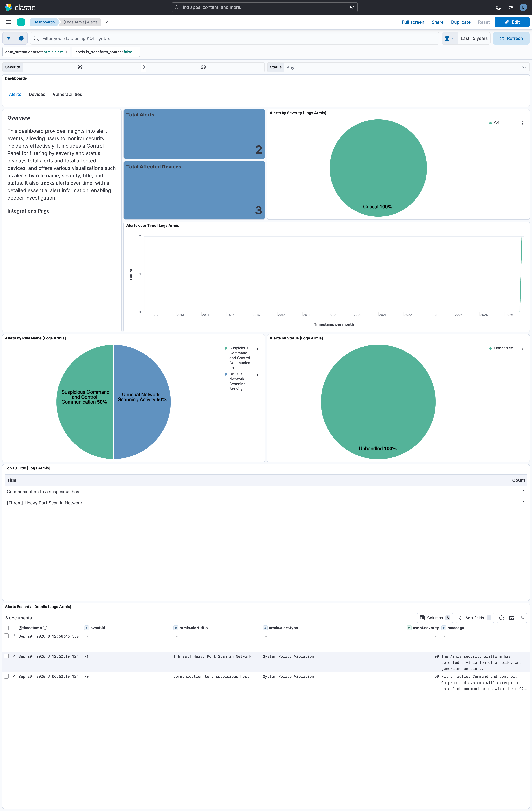Open the Last 15 years time picker

tap(474, 39)
